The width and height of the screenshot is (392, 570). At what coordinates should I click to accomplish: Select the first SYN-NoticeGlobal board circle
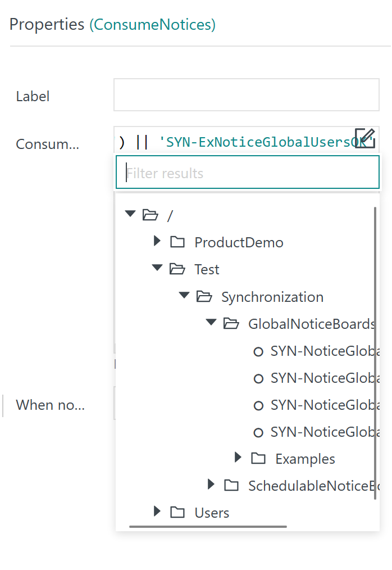(258, 351)
